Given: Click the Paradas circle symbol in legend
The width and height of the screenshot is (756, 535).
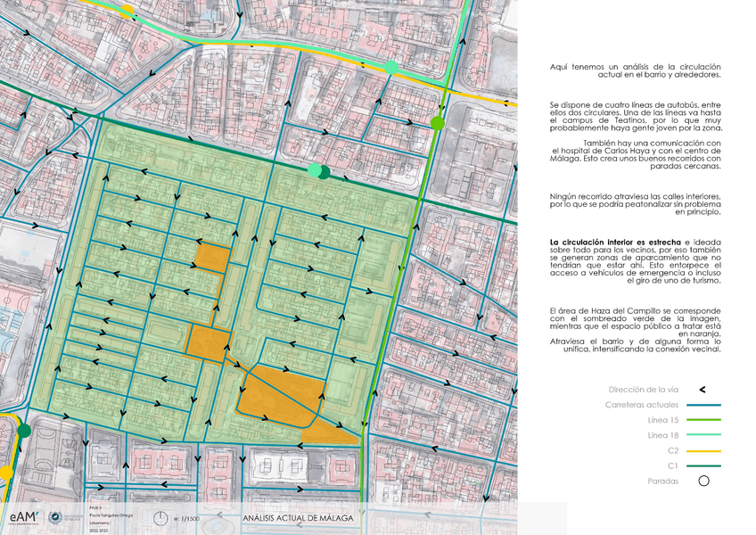Looking at the screenshot, I should tap(703, 481).
